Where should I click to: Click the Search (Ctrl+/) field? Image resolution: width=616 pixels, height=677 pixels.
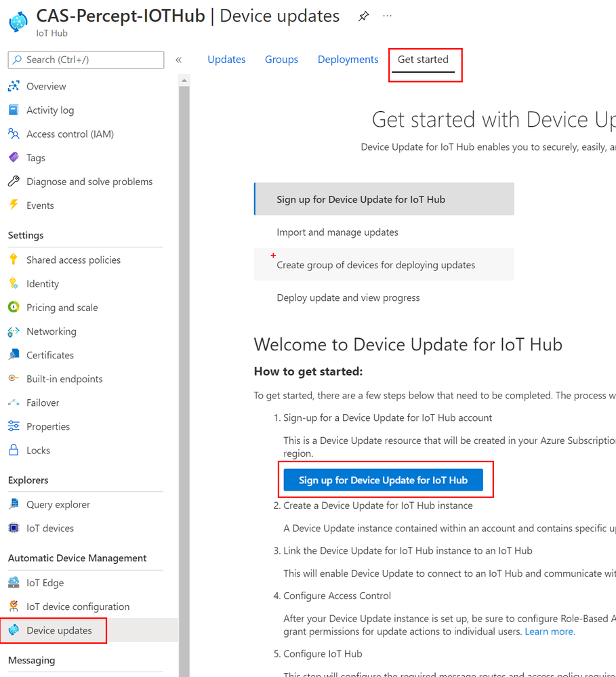coord(86,60)
